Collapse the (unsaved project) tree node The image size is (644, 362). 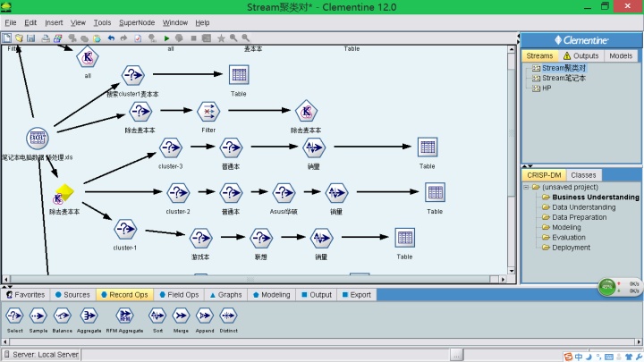pos(526,187)
